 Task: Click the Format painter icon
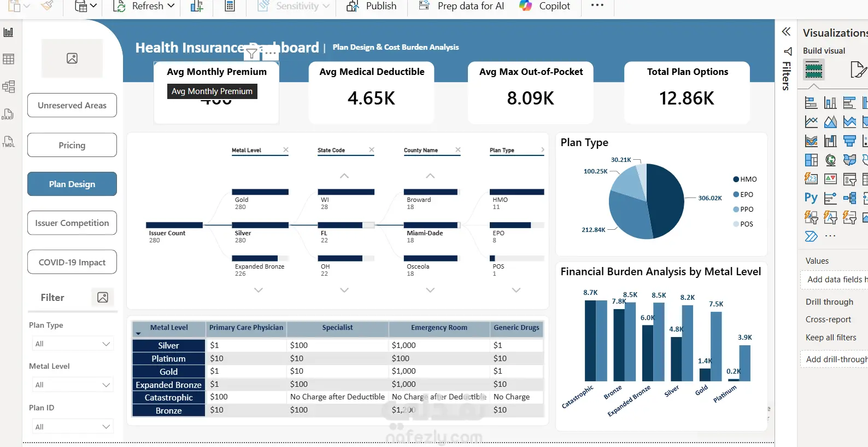pyautogui.click(x=48, y=6)
